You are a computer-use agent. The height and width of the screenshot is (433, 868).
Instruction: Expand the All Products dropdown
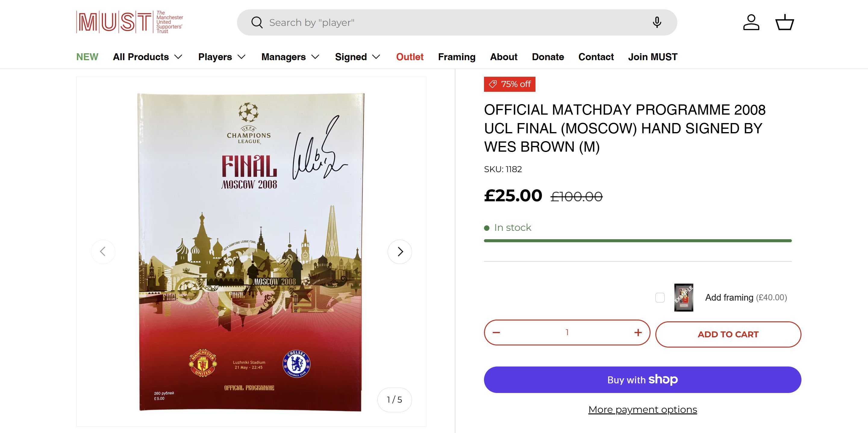tap(148, 57)
